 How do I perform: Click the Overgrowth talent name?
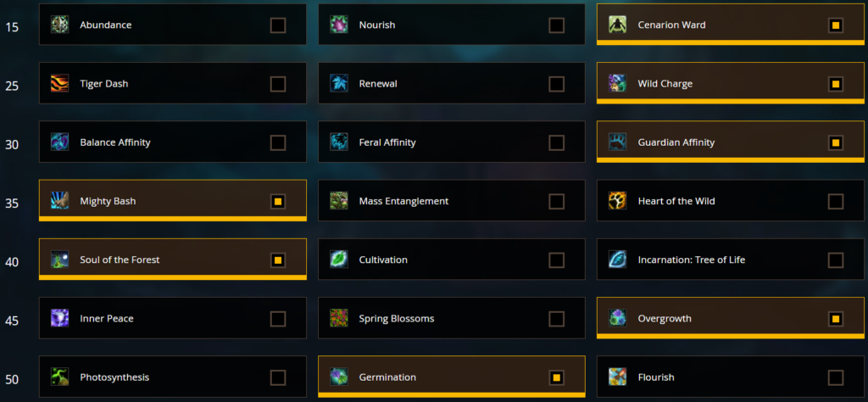665,318
